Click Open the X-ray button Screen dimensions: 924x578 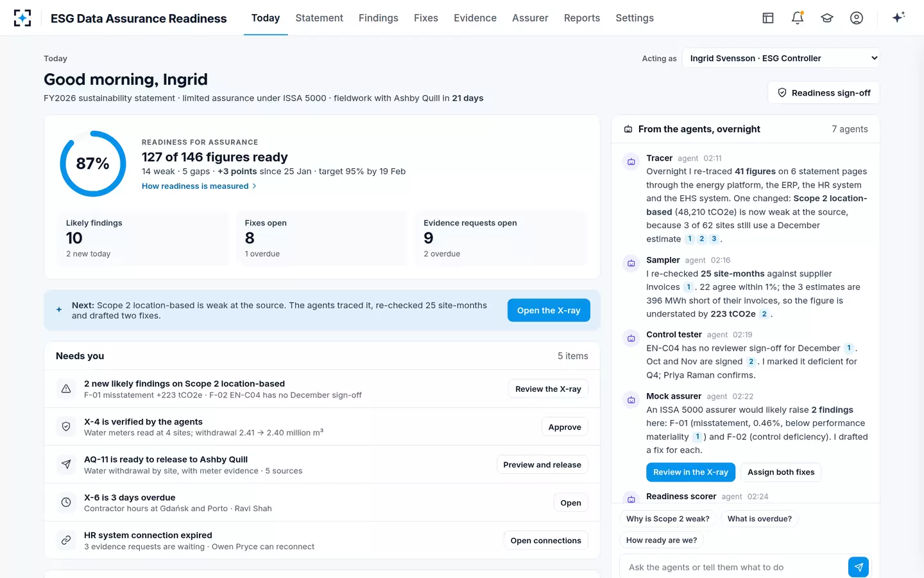(549, 310)
